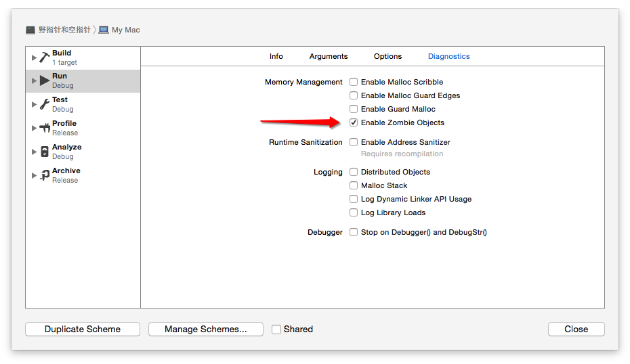Image resolution: width=630 pixels, height=364 pixels.
Task: Click the Build hammer icon
Action: coord(45,58)
